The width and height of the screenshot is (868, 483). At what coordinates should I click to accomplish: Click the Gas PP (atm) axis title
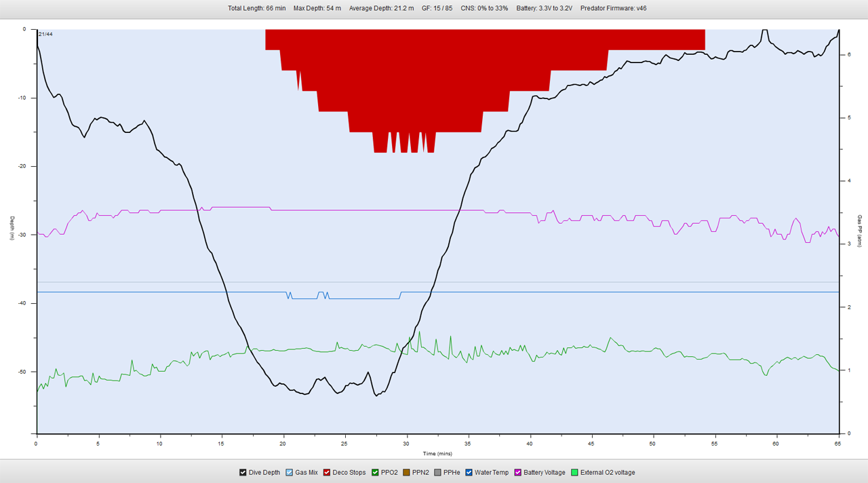(x=859, y=231)
